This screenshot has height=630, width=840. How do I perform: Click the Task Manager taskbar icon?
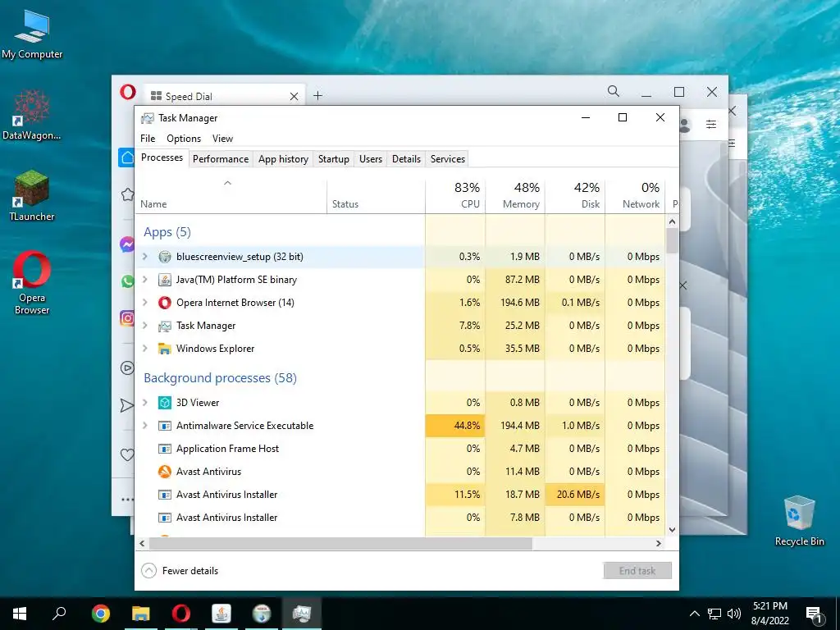302,614
